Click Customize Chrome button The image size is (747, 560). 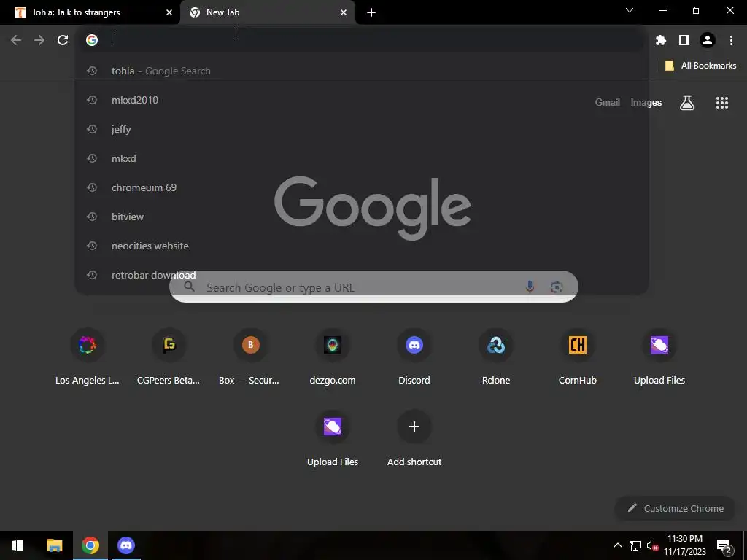click(676, 508)
